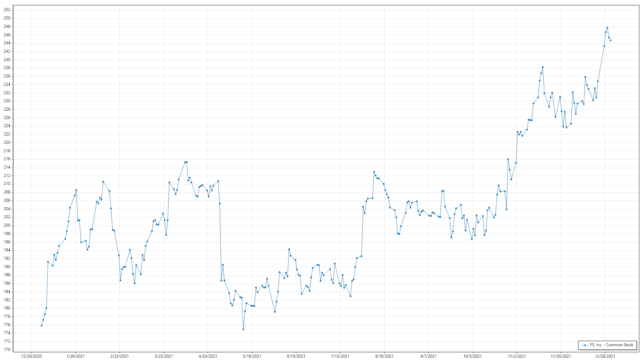644x362 pixels.
Task: Click the F5, Inc. legend line marker
Action: click(585, 345)
